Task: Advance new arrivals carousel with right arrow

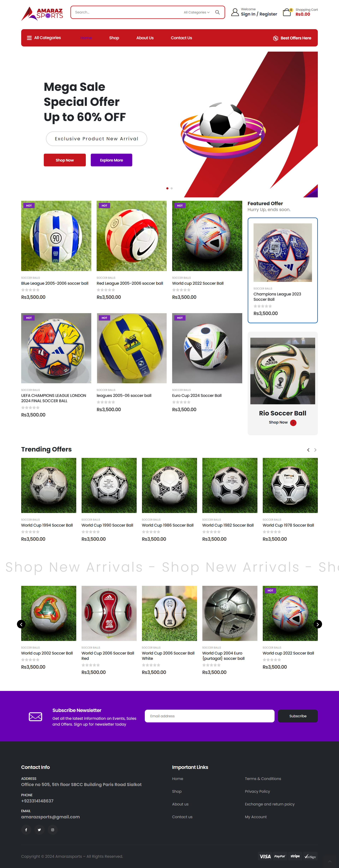Action: pos(317,624)
